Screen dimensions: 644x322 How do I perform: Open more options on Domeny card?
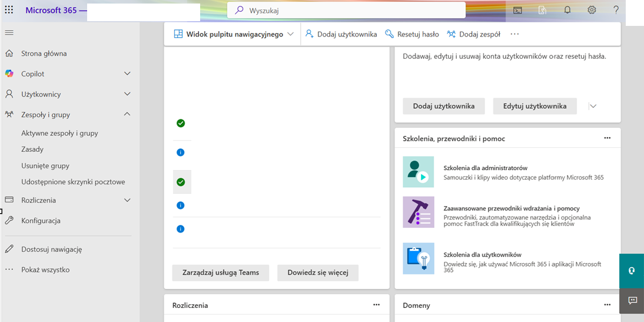click(x=608, y=305)
